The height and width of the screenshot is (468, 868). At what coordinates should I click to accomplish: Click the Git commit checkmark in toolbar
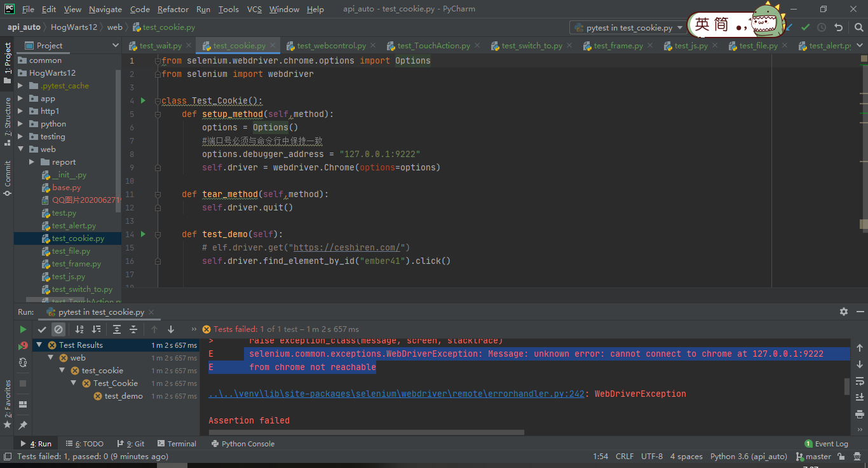click(806, 27)
